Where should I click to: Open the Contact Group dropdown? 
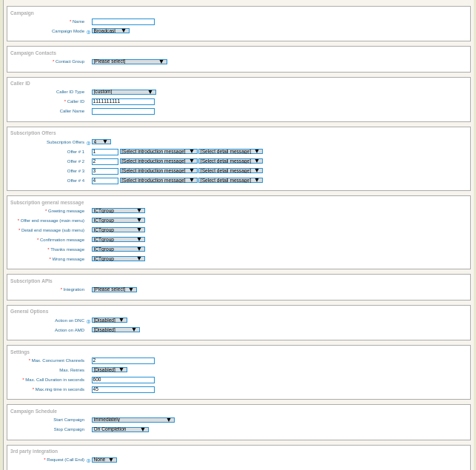[x=130, y=61]
